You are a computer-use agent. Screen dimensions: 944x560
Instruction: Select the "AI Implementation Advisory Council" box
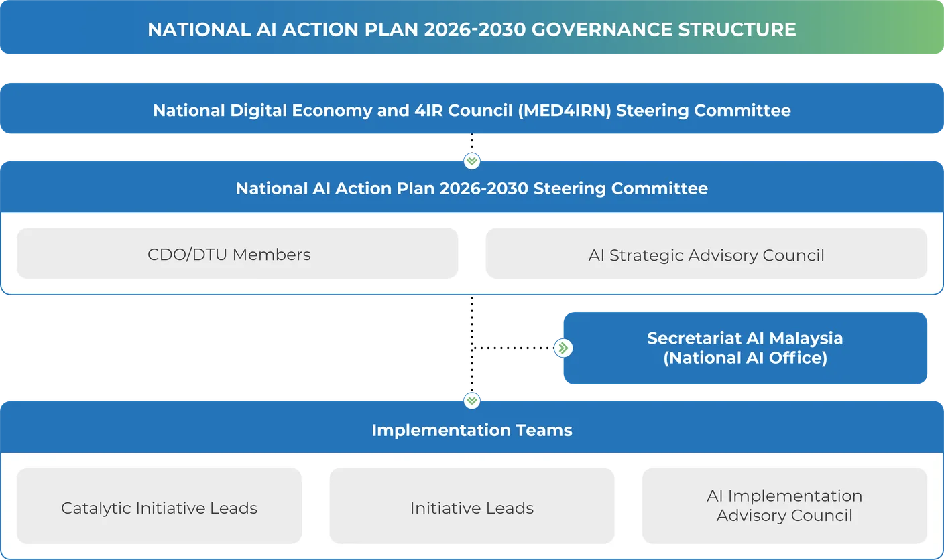click(x=784, y=506)
